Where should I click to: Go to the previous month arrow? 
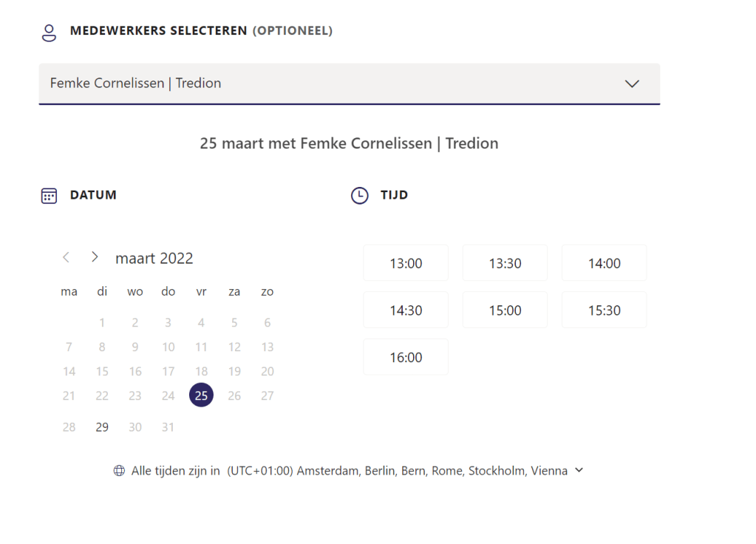click(67, 257)
